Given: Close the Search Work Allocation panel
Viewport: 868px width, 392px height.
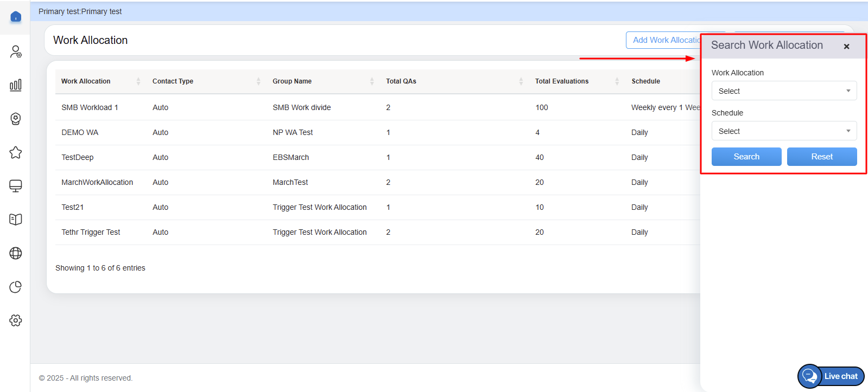Looking at the screenshot, I should [846, 47].
